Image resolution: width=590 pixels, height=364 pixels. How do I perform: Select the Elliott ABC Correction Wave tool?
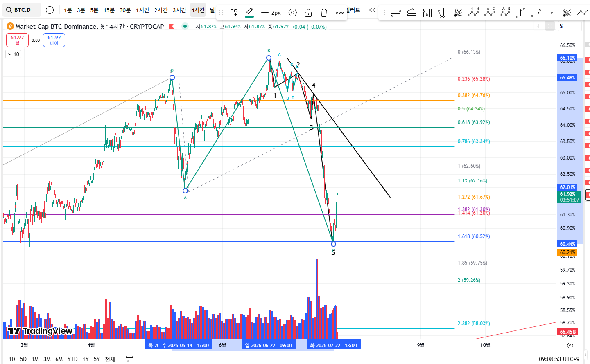(489, 13)
